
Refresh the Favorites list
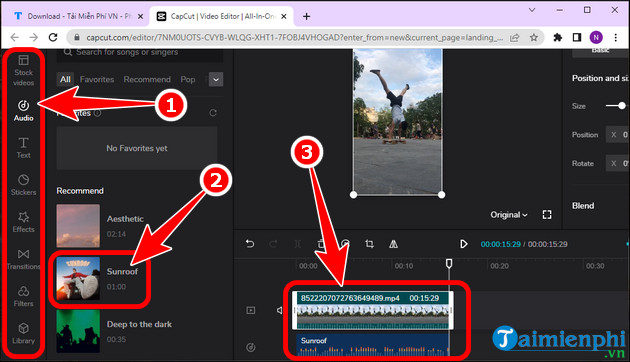(x=213, y=113)
